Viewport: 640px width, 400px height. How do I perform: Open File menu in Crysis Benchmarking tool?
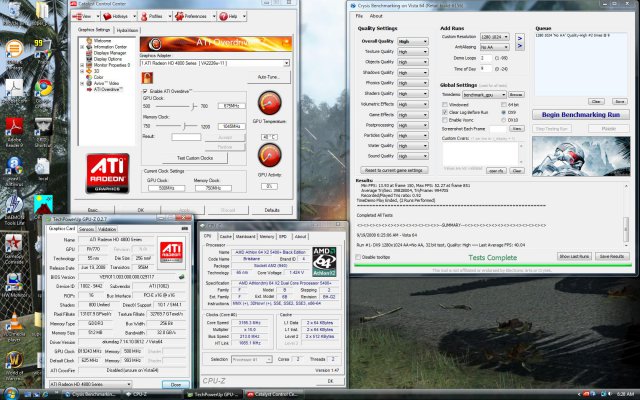pyautogui.click(x=359, y=16)
